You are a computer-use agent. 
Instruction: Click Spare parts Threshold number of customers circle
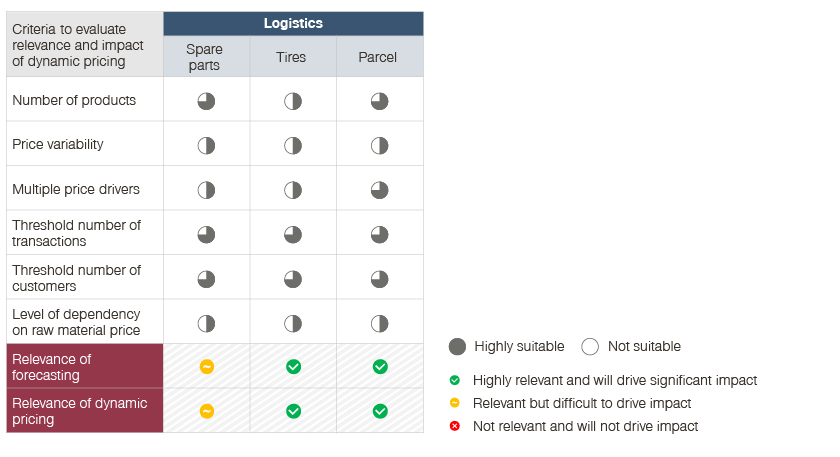tap(206, 278)
